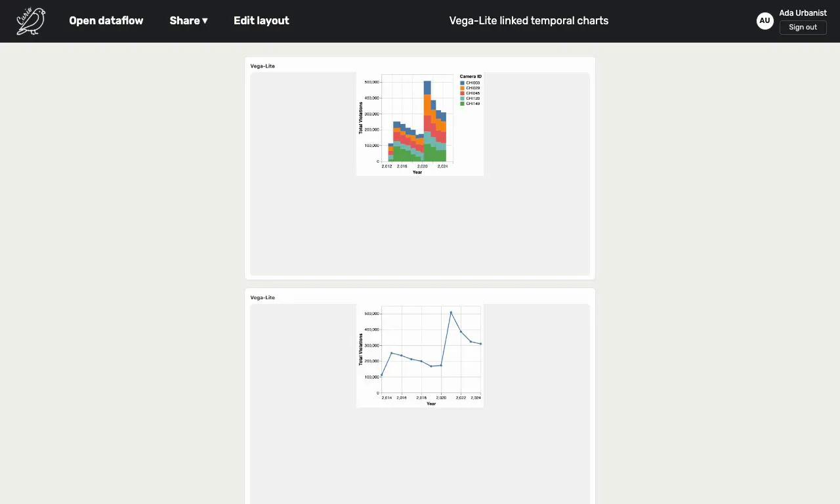Click the '2,022' tick on the line chart axis

click(461, 398)
